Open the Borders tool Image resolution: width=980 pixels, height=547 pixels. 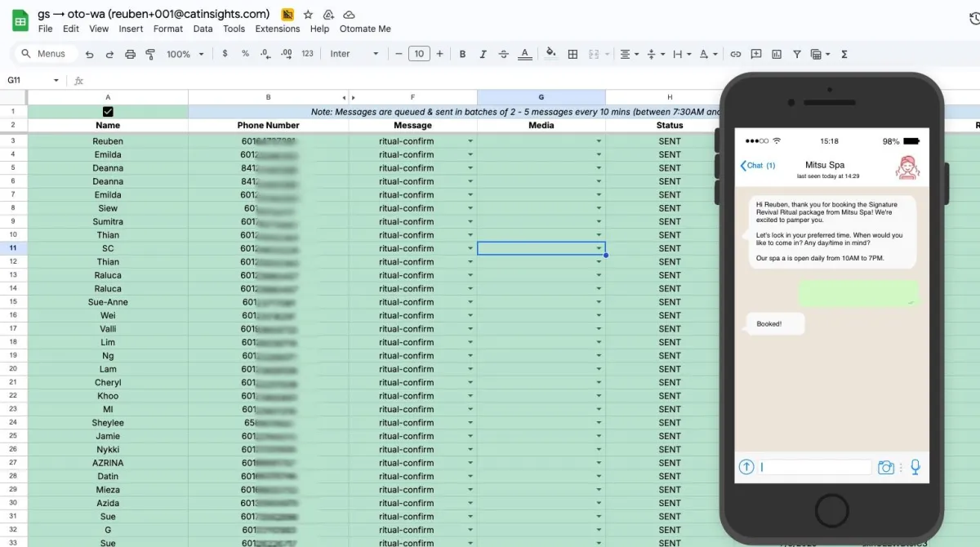[572, 54]
